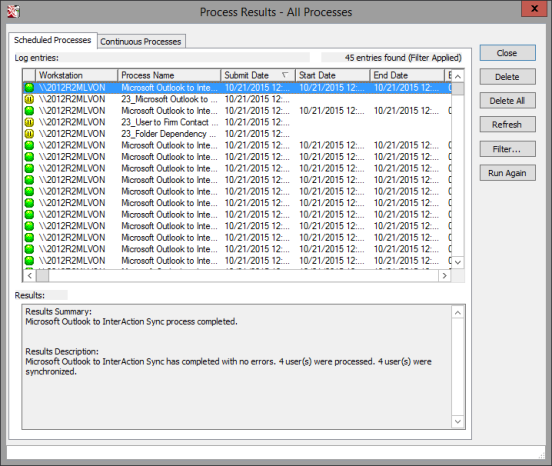
Task: Click log list scroll up arrow
Action: (458, 76)
